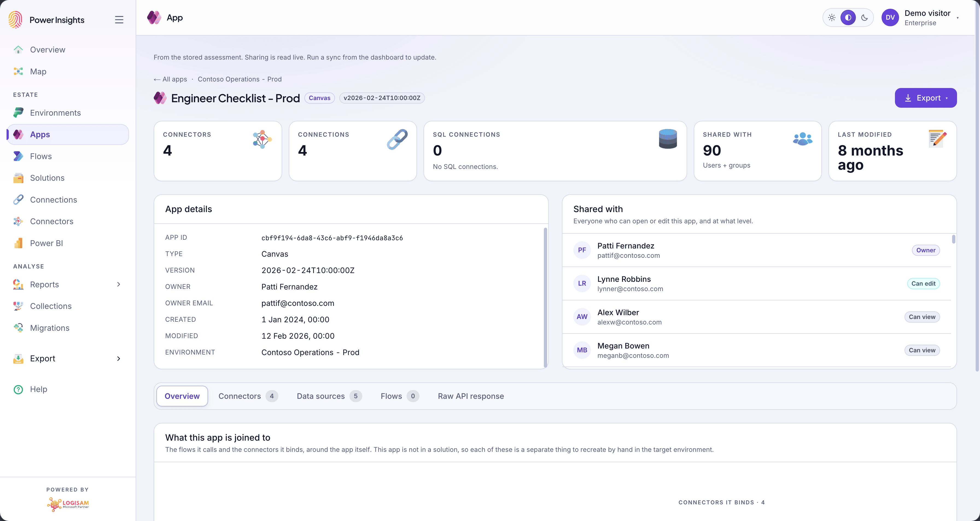
Task: Click Patti Fernandez Owner badge
Action: coord(925,250)
